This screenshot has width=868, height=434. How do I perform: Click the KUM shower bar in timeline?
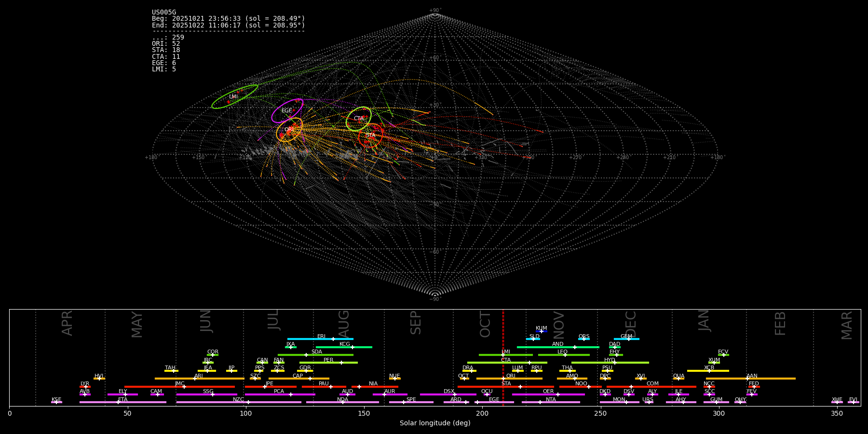pos(542,331)
